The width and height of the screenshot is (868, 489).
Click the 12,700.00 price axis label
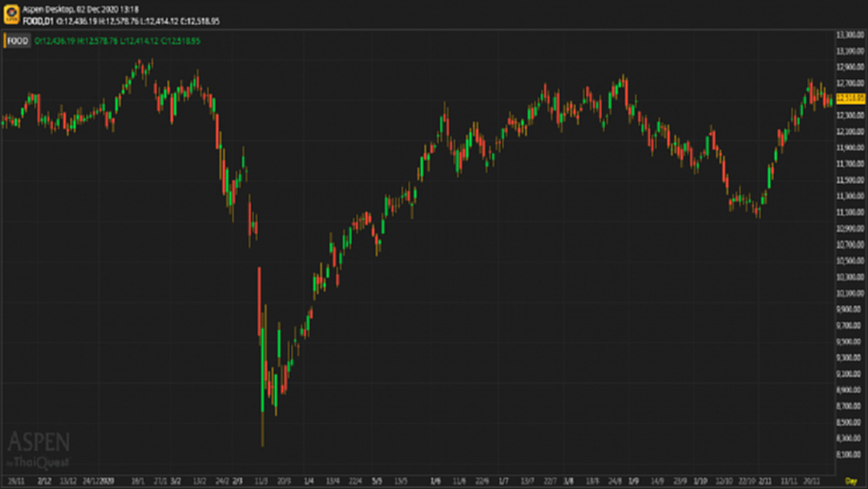click(x=851, y=83)
